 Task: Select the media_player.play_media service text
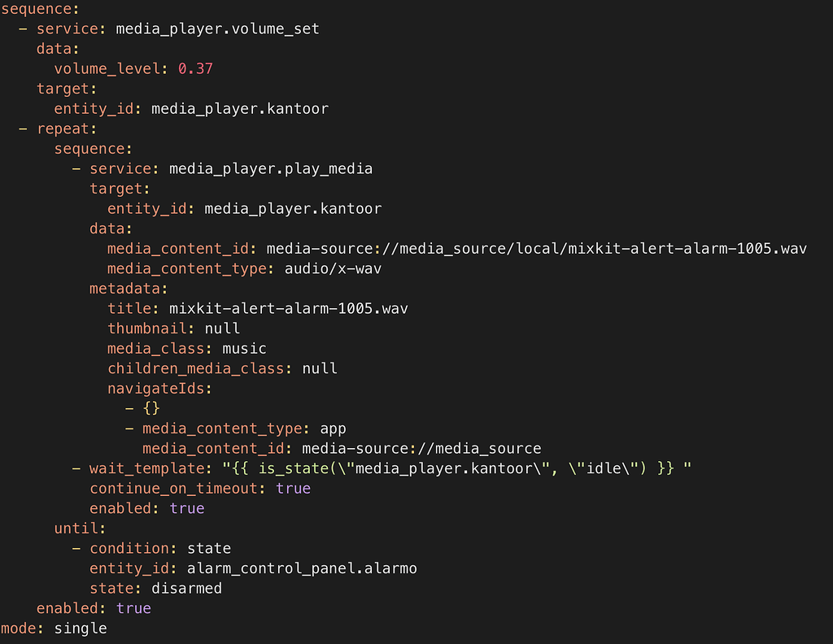point(270,168)
